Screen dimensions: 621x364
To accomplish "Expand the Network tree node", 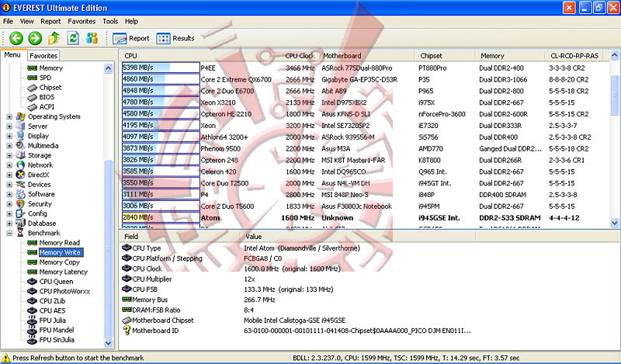I will 9,165.
